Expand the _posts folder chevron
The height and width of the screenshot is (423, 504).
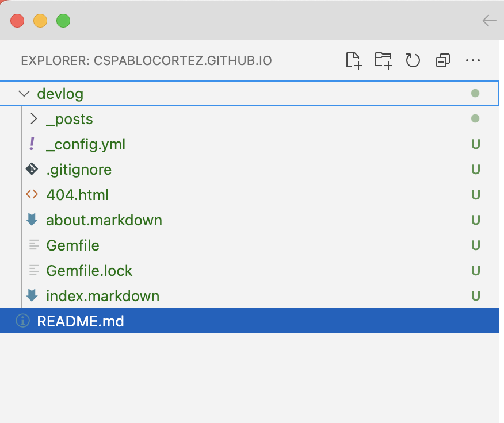(x=33, y=118)
